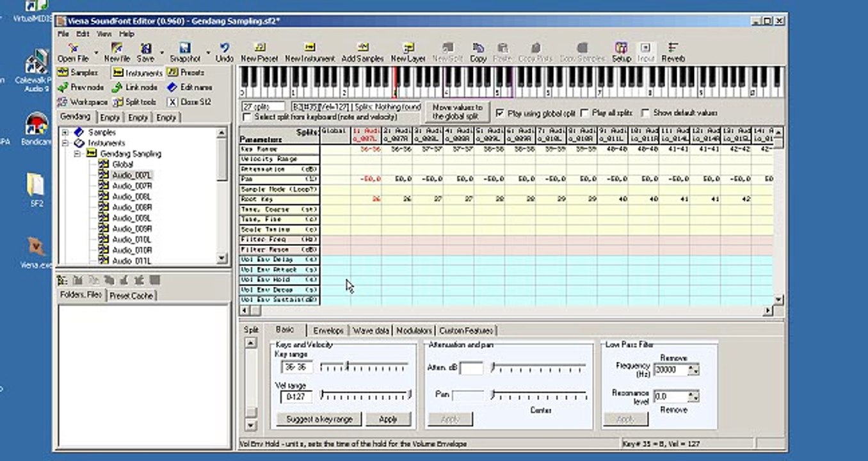Viewport: 868px width, 461px height.
Task: Click Apply in Keys and Velocity group
Action: pos(389,419)
